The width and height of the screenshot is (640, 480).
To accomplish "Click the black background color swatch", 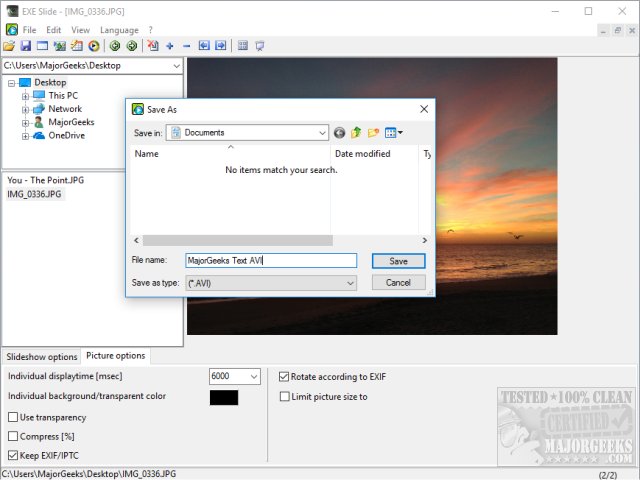I will pyautogui.click(x=224, y=397).
